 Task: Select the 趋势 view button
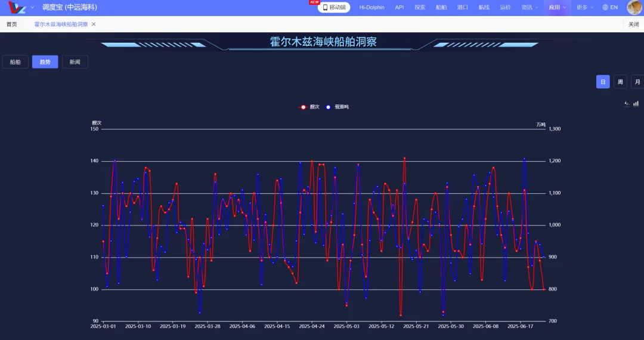pyautogui.click(x=45, y=62)
